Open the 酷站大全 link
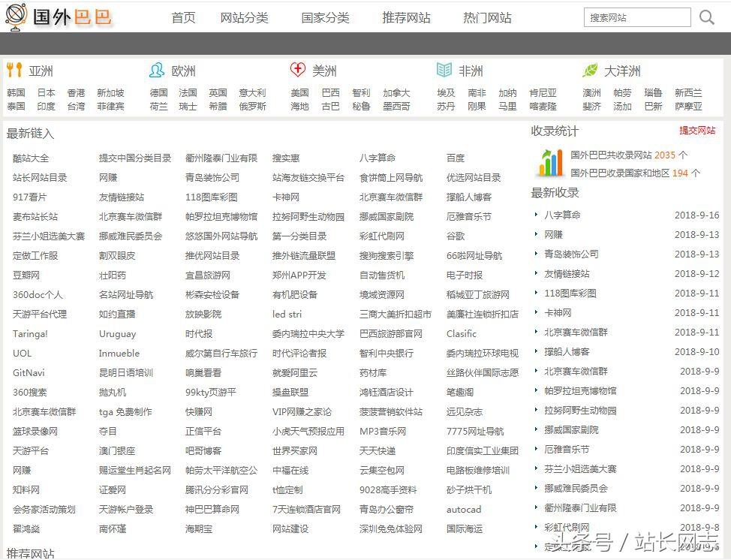The image size is (731, 560). point(31,158)
